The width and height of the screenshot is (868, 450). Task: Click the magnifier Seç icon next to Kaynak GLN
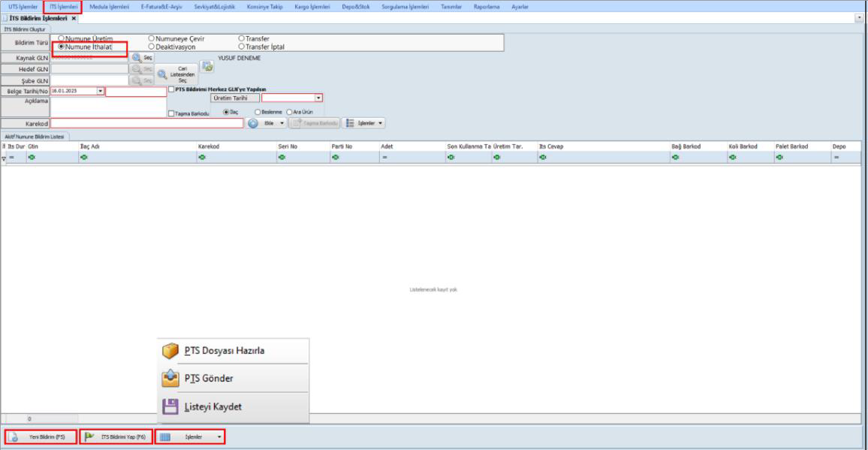click(136, 58)
